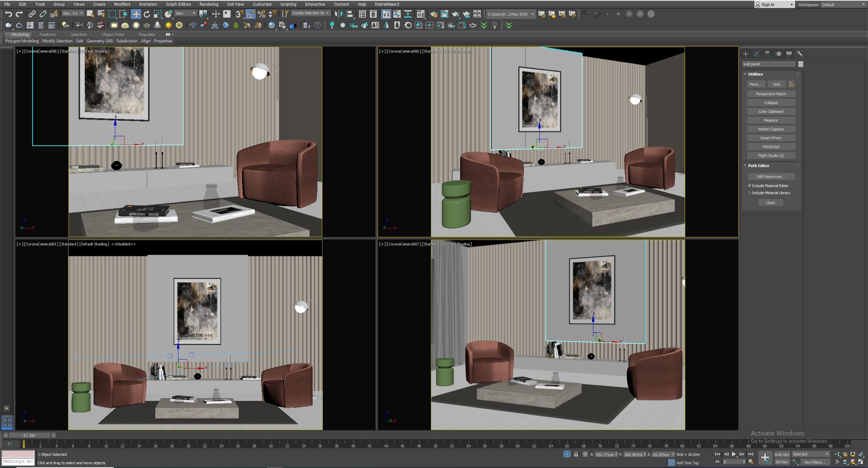Open the key mode Selected dropdown
Viewport: 868px width, 468px height.
tap(810, 454)
